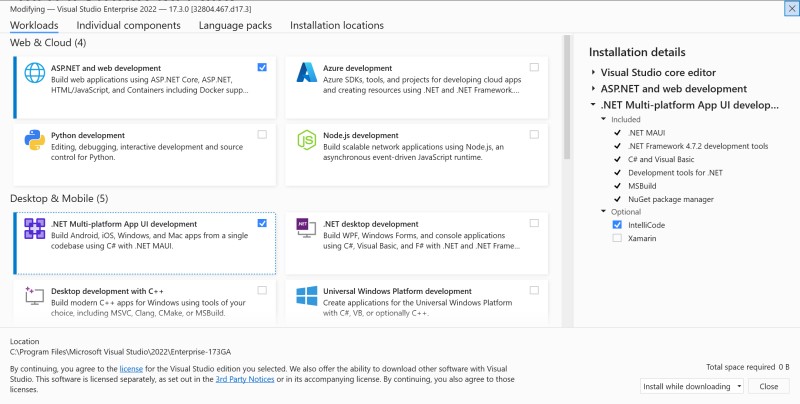Click the Node.js hexagon icon

(x=307, y=140)
